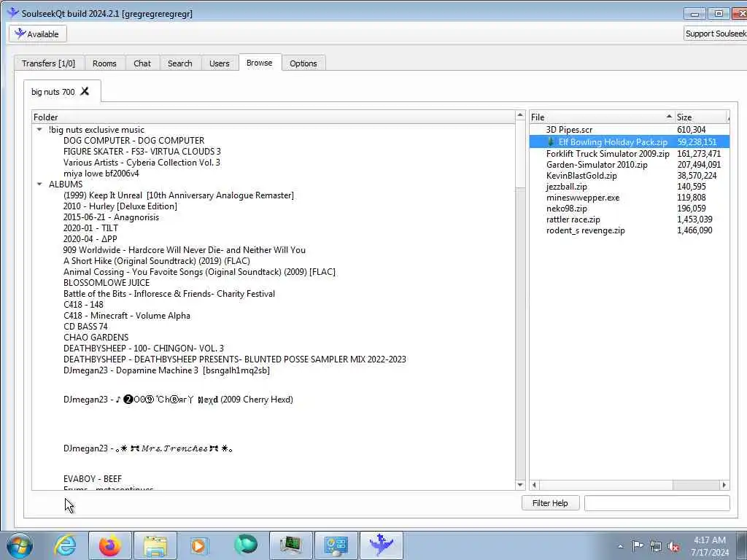Click download icon on Elf Bowling Holiday Pack.zip

[551, 141]
